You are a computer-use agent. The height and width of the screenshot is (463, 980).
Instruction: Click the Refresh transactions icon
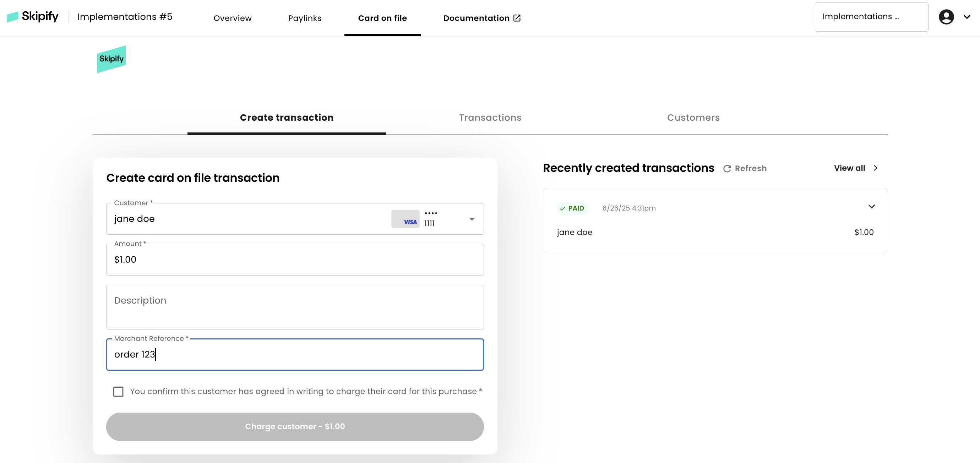point(727,169)
